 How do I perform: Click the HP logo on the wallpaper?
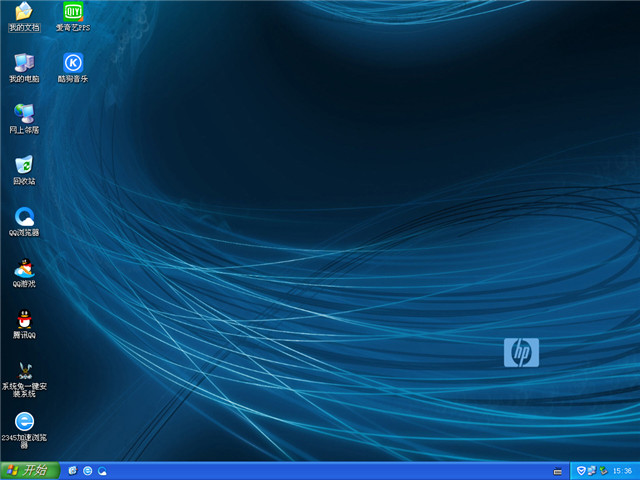[521, 352]
